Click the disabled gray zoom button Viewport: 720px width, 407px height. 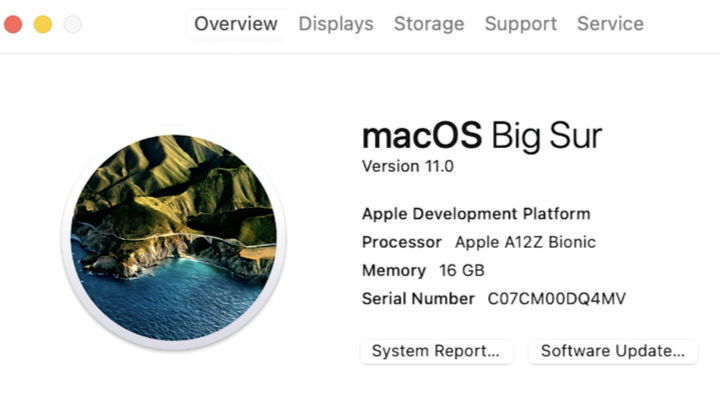[72, 24]
